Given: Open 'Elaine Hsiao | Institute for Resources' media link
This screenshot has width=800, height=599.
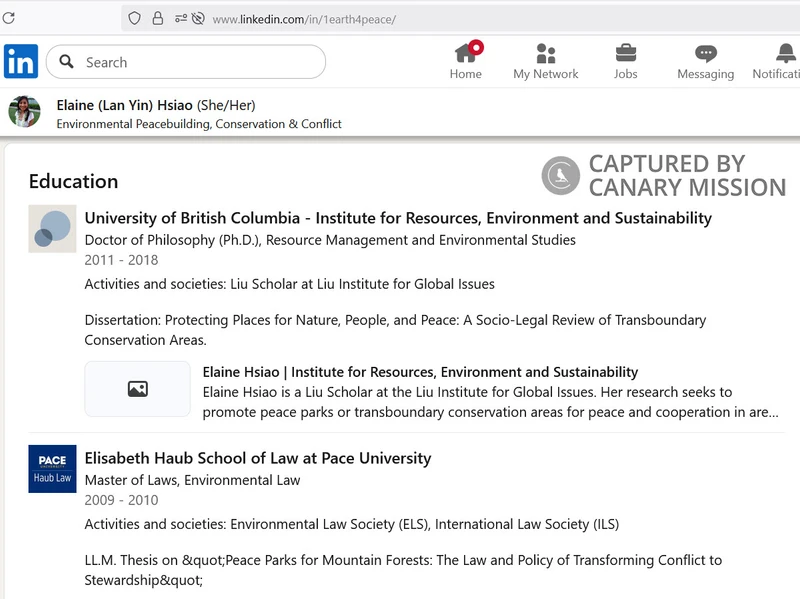Looking at the screenshot, I should (420, 372).
